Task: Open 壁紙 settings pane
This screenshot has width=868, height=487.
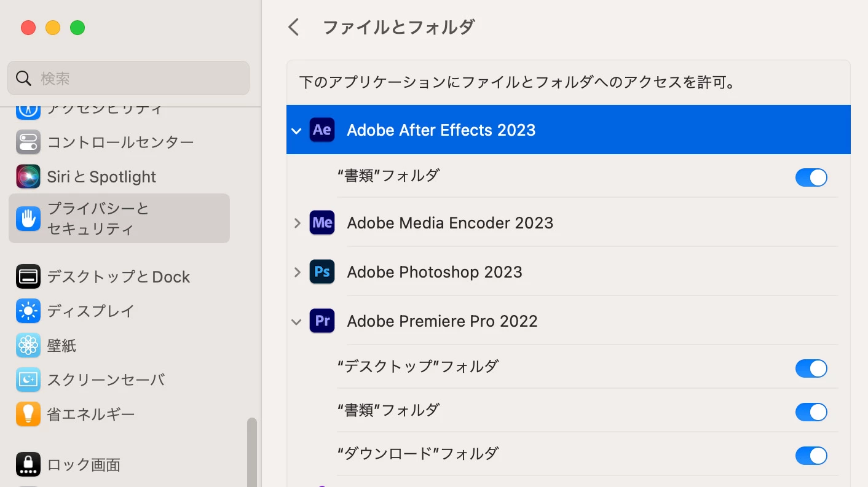Action: (119, 346)
